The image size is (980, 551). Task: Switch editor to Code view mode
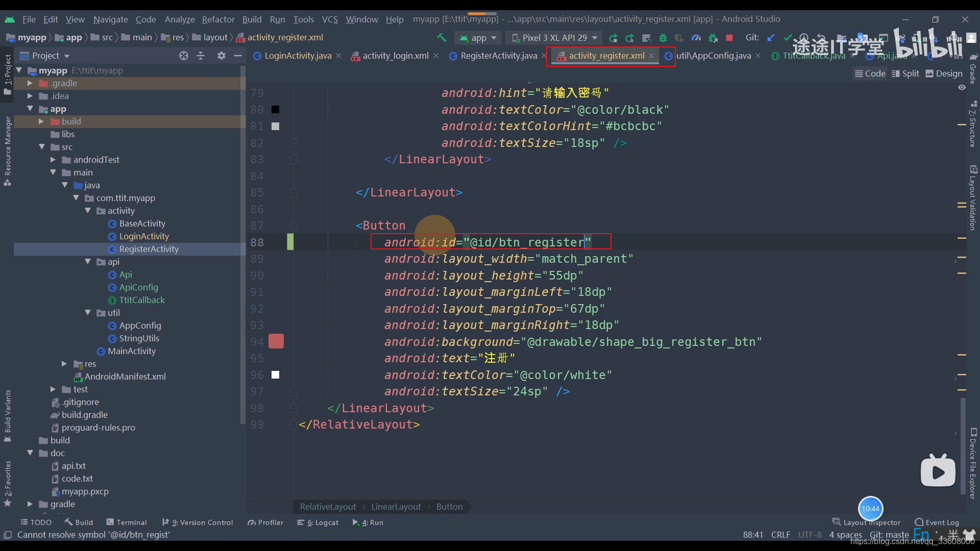(870, 73)
